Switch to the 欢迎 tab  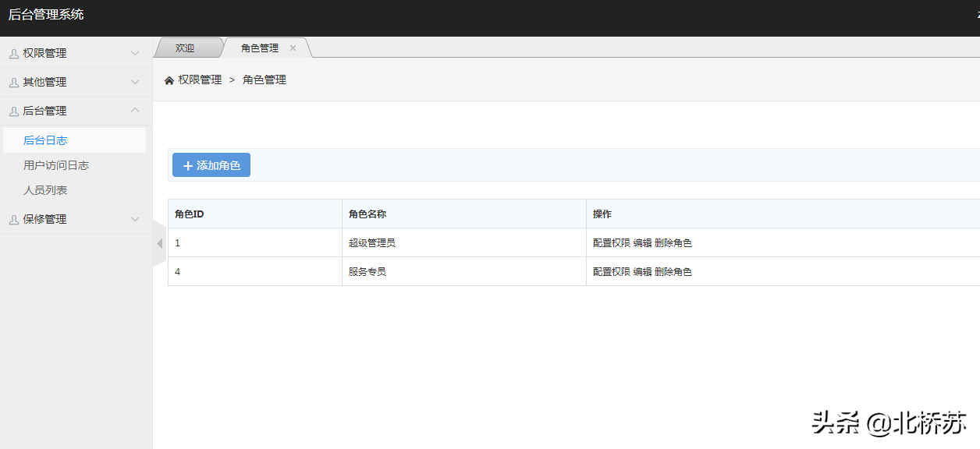click(x=185, y=48)
